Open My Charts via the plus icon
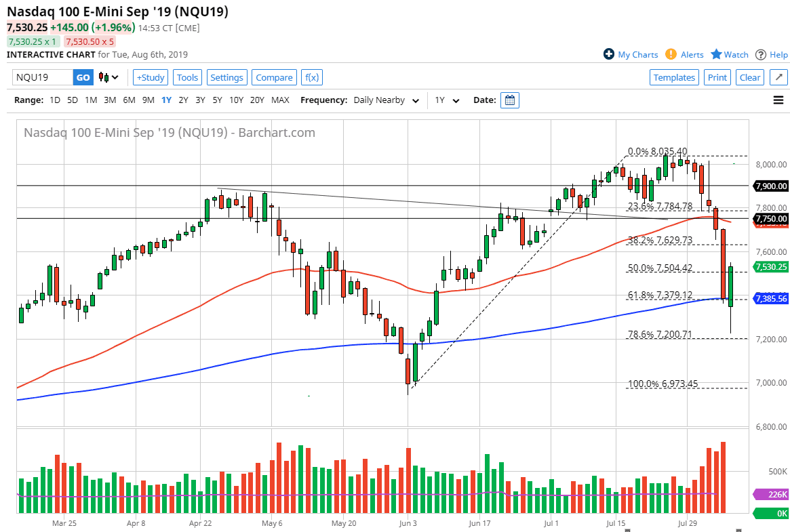Viewport: 790px width, 532px height. [x=609, y=54]
